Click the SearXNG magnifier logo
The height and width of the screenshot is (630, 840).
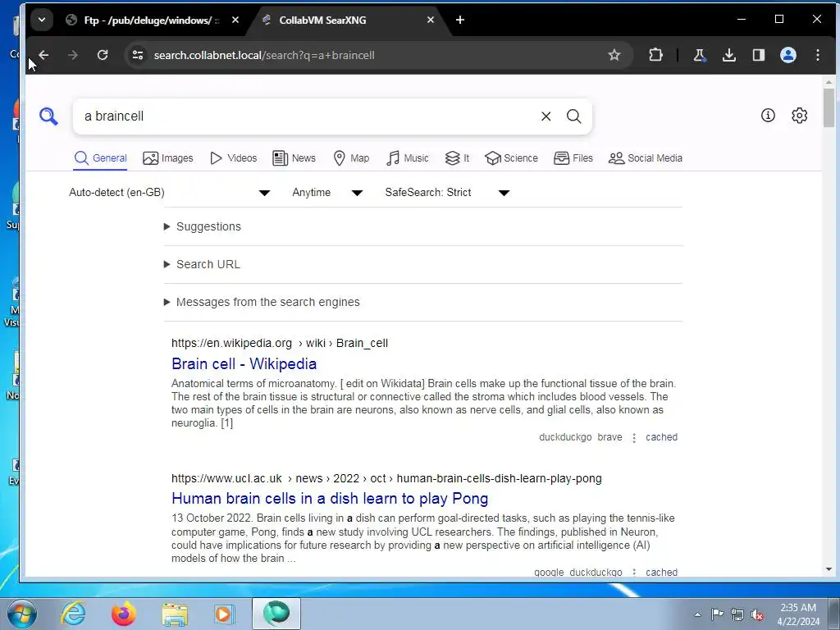pyautogui.click(x=48, y=116)
